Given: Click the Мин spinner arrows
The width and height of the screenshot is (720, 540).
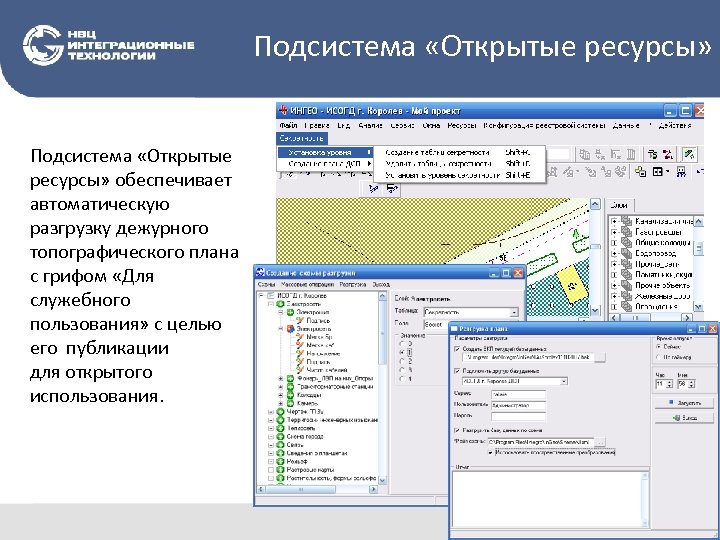Looking at the screenshot, I should 692,383.
